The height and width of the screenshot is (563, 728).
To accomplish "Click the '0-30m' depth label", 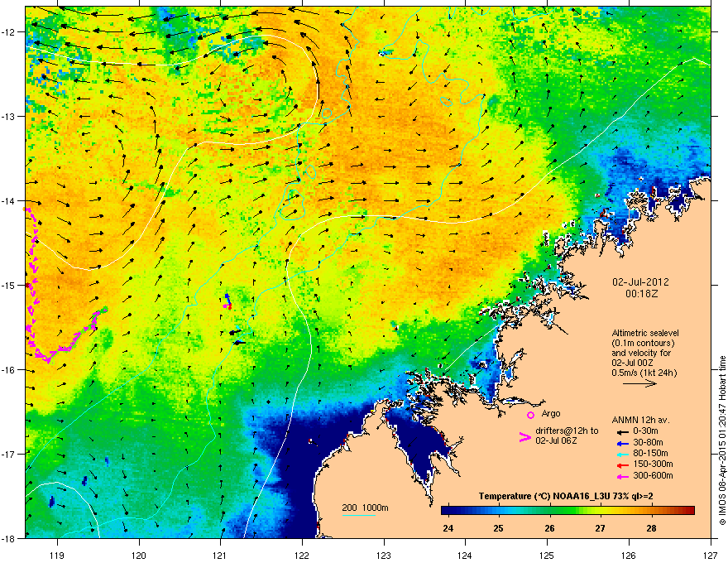I will tap(645, 431).
